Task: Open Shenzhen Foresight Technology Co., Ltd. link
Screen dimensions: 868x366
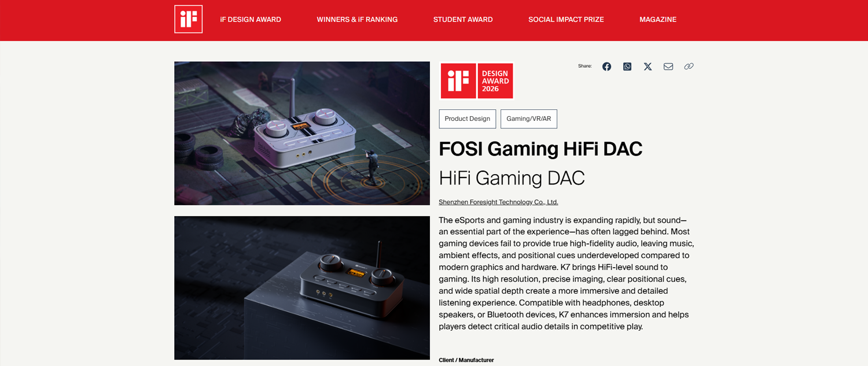Action: (x=498, y=202)
